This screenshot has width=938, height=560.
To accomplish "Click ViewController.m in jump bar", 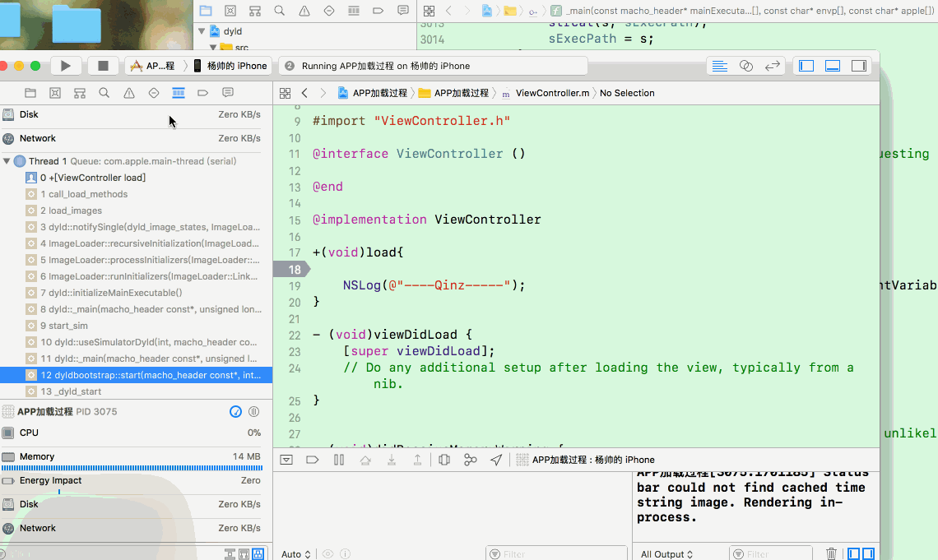I will (x=547, y=93).
